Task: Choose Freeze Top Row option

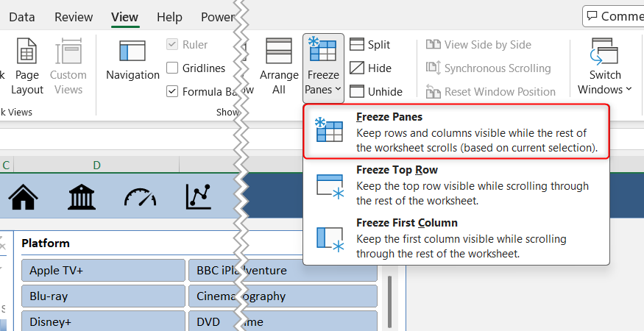Action: pyautogui.click(x=456, y=185)
